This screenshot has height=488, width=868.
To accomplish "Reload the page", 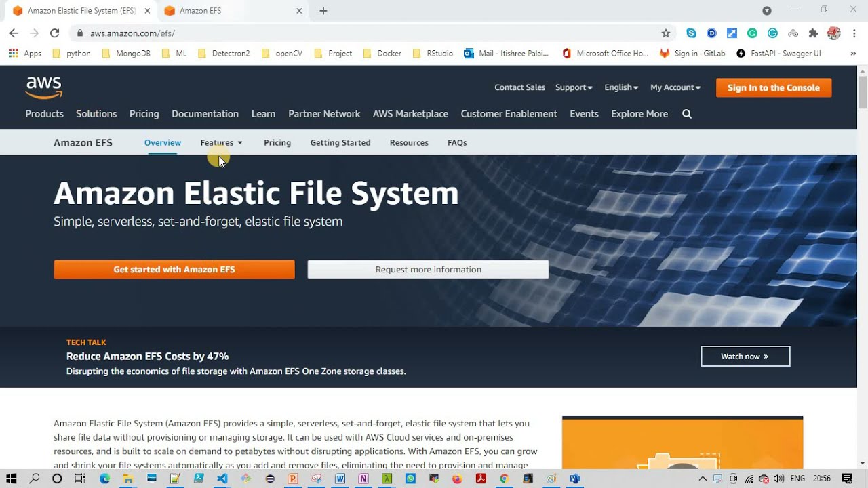I will (55, 33).
